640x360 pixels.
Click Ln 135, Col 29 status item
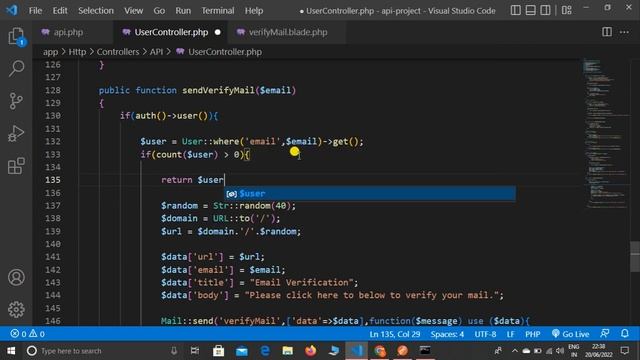[x=395, y=334]
